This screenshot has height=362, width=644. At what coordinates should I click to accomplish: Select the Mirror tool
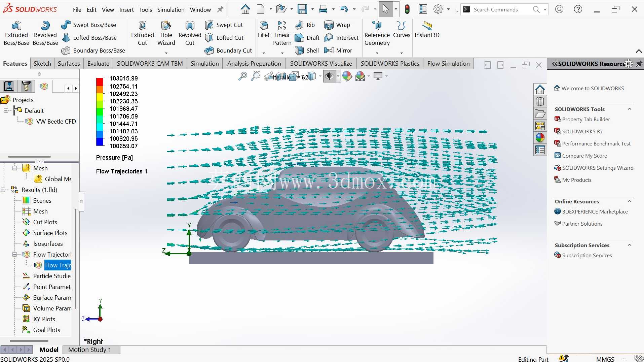(x=338, y=51)
